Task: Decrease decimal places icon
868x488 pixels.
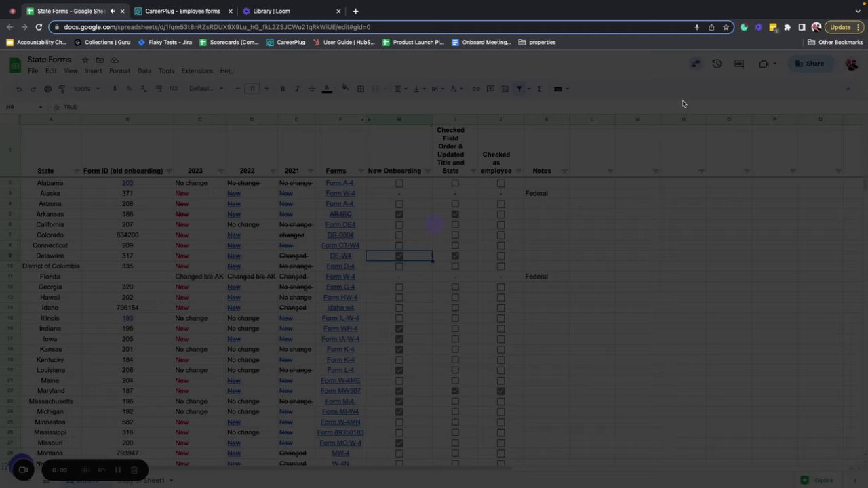Action: pos(143,89)
